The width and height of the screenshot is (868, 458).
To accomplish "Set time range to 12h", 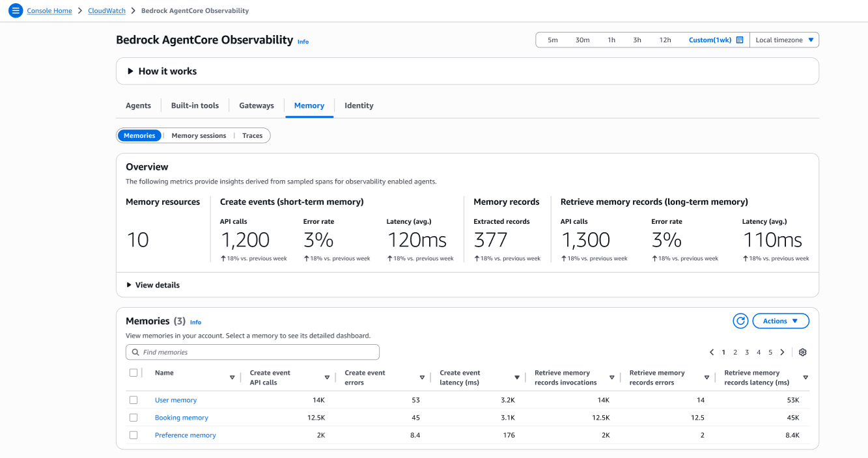I will click(x=665, y=40).
